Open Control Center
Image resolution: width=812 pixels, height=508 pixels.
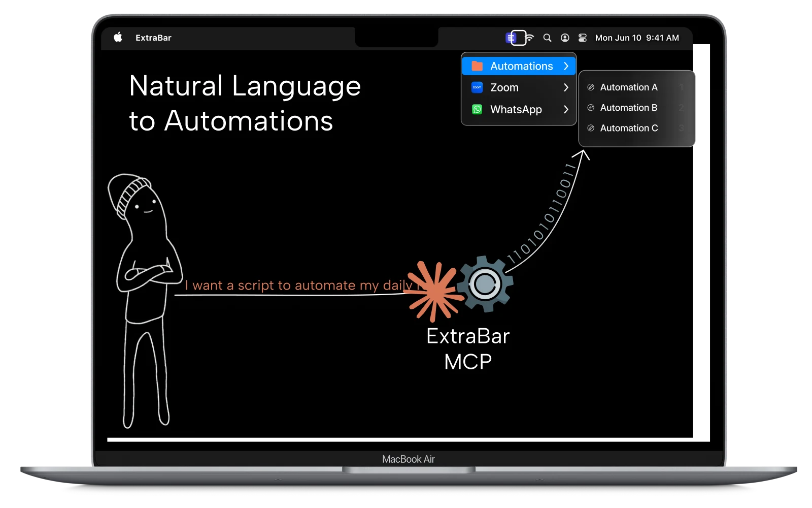(x=583, y=38)
